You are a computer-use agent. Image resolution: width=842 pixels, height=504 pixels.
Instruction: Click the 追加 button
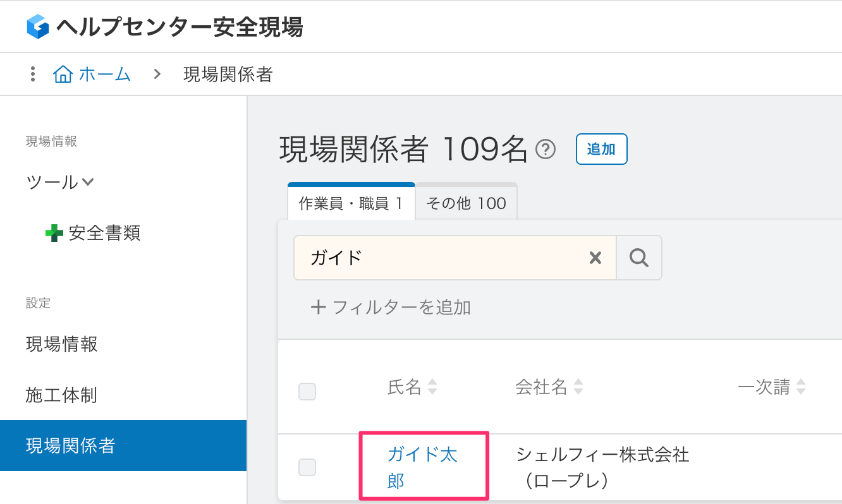(601, 149)
